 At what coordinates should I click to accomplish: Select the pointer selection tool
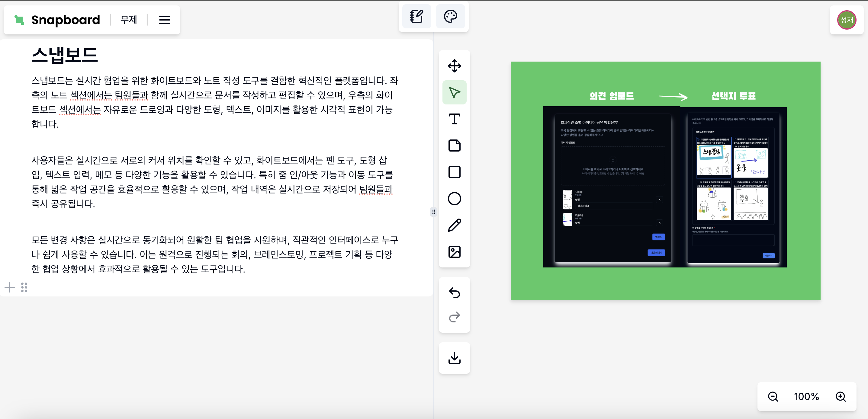454,92
